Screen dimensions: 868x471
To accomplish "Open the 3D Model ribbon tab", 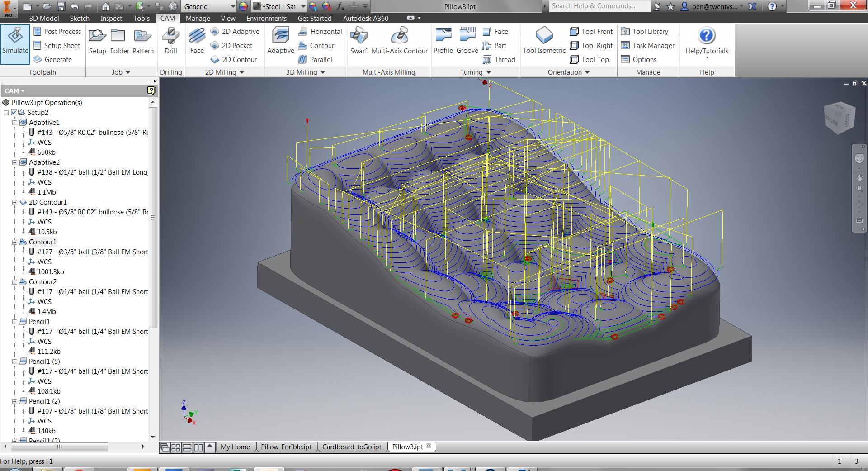I will pyautogui.click(x=44, y=19).
